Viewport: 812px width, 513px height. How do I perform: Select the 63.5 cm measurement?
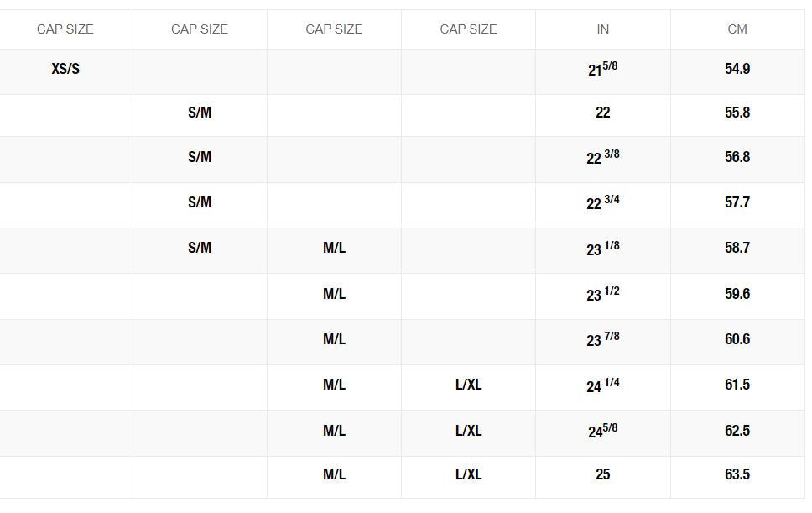click(x=737, y=474)
